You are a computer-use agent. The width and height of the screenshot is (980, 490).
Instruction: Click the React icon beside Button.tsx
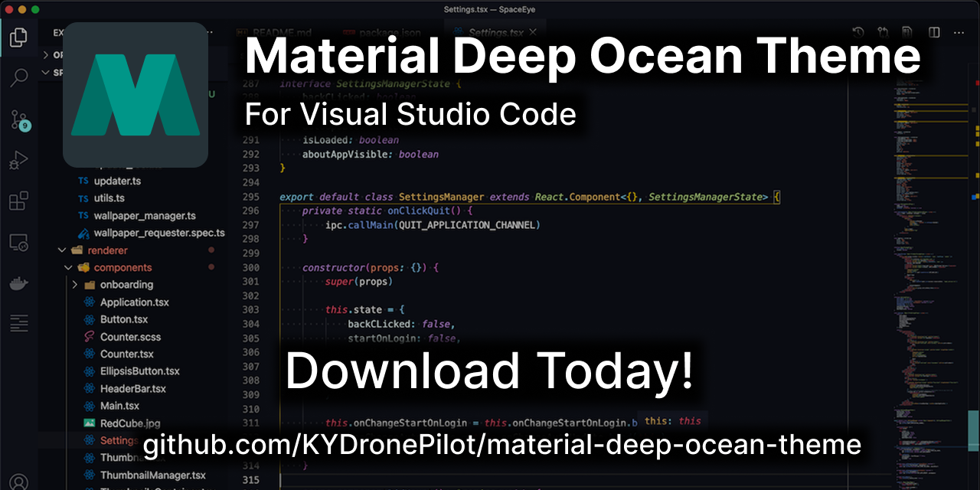pos(88,319)
